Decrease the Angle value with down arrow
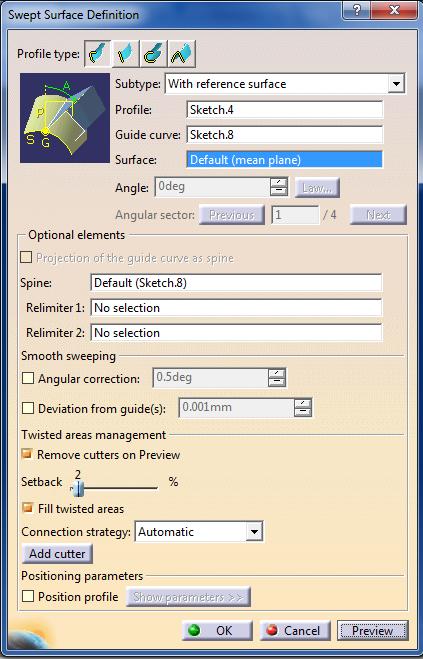 pos(279,192)
